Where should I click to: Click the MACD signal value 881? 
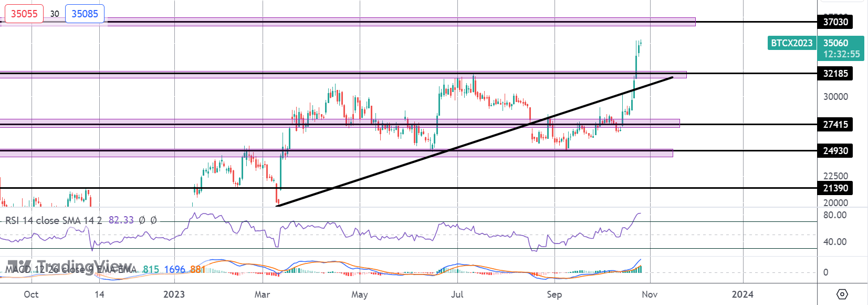tap(198, 269)
